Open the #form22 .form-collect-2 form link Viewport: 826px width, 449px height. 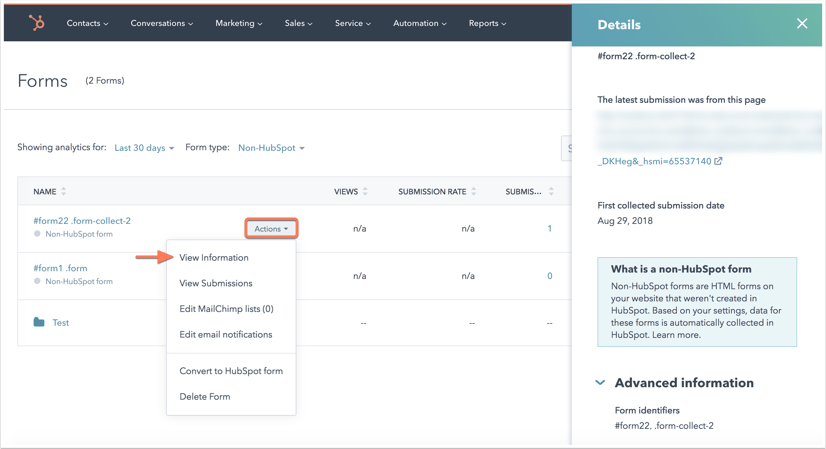pos(82,221)
